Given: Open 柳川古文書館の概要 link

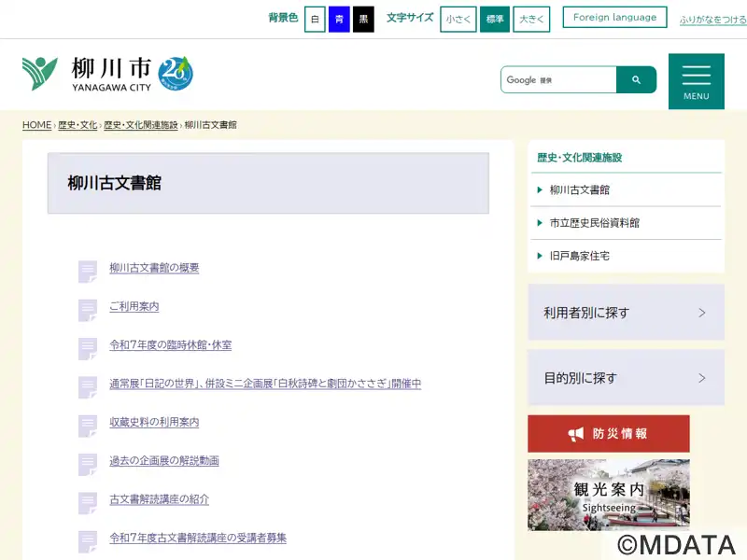Looking at the screenshot, I should coord(154,268).
